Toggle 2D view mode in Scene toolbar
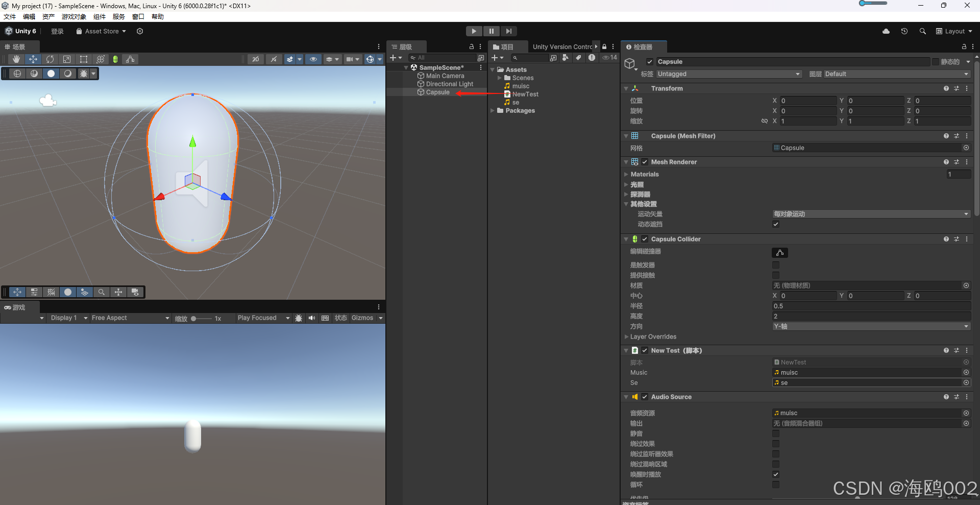The height and width of the screenshot is (505, 980). pos(255,59)
